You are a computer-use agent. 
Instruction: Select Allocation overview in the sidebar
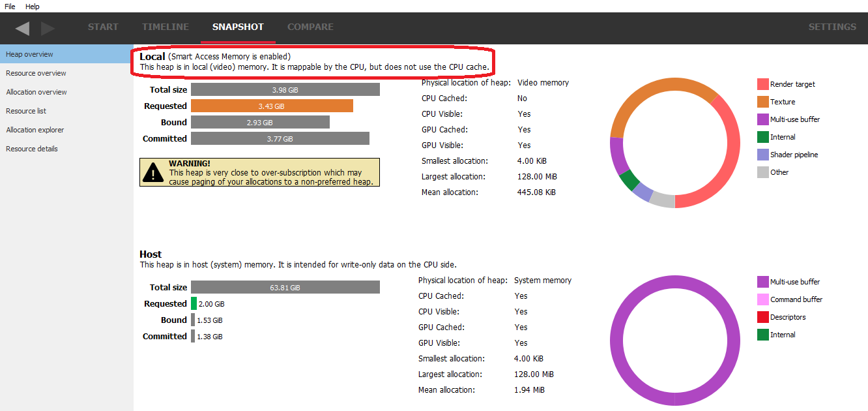[x=36, y=92]
